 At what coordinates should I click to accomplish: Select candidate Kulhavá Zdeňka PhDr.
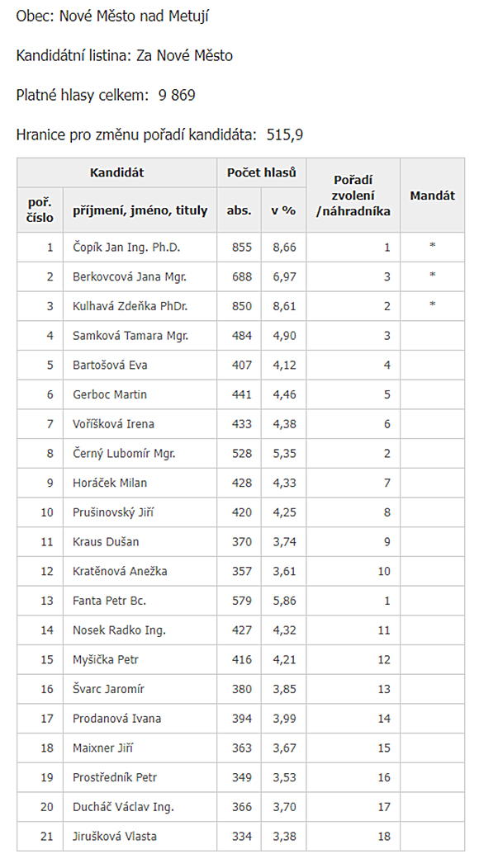(130, 306)
